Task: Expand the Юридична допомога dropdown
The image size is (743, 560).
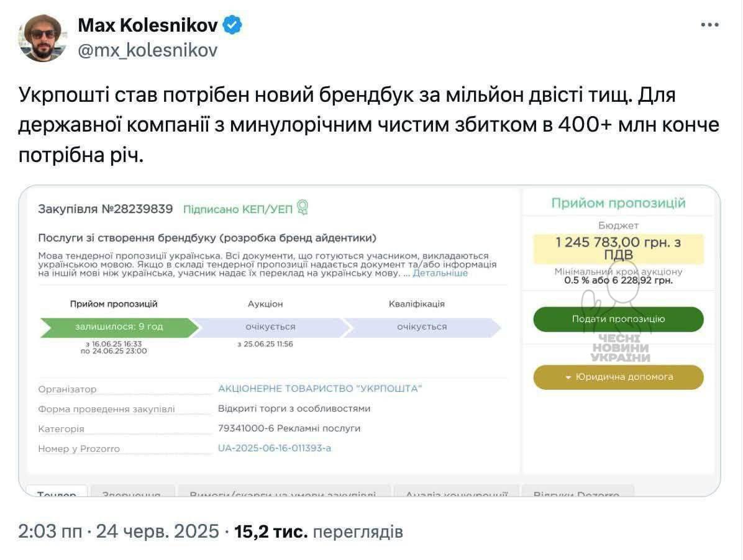Action: pyautogui.click(x=618, y=377)
